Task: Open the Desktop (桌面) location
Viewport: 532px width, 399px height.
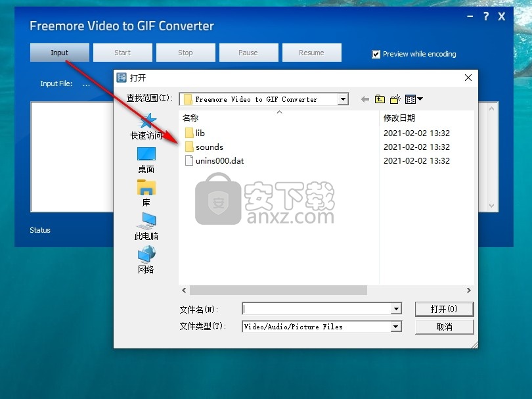Action: tap(146, 160)
